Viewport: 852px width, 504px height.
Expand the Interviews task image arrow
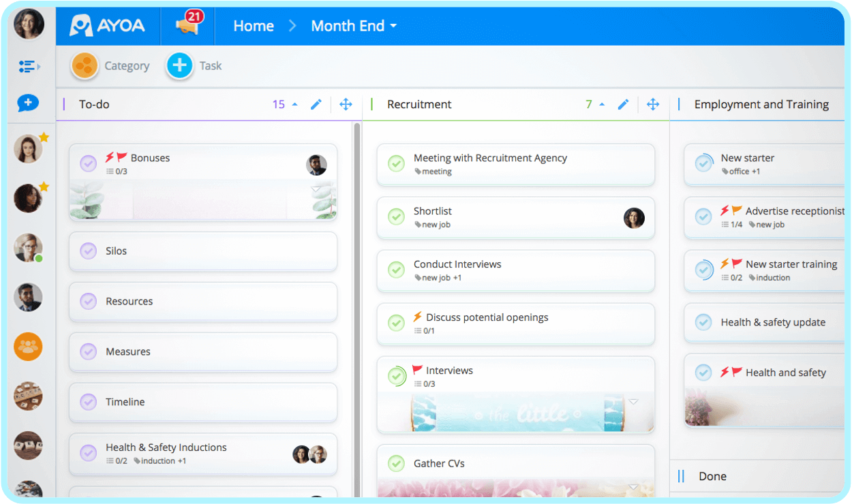pos(633,402)
